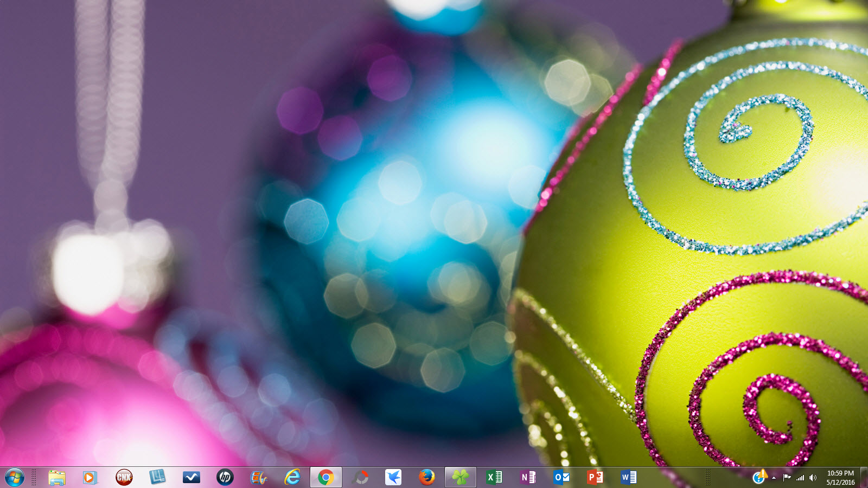Open the blue bird application icon
Screen dimensions: 868x488
pos(393,478)
